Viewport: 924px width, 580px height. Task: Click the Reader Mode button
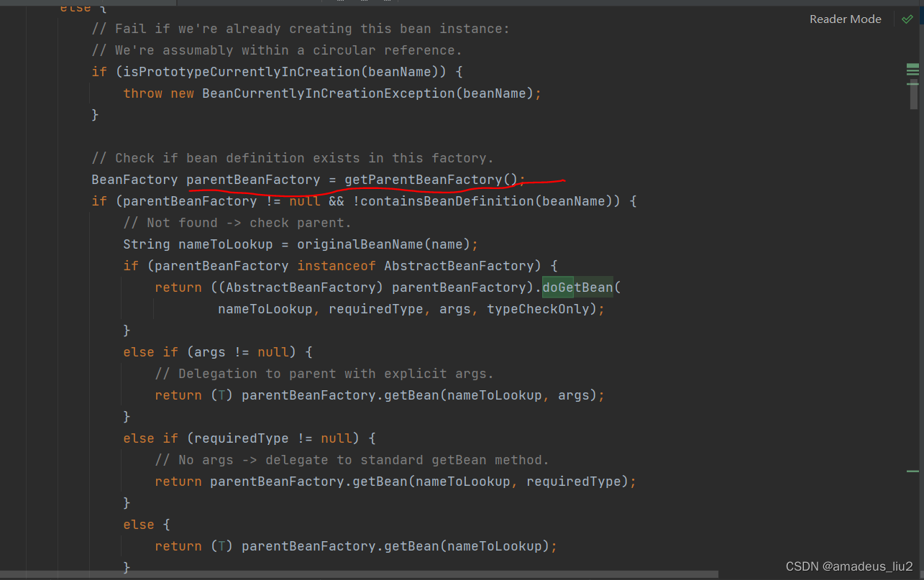point(845,19)
